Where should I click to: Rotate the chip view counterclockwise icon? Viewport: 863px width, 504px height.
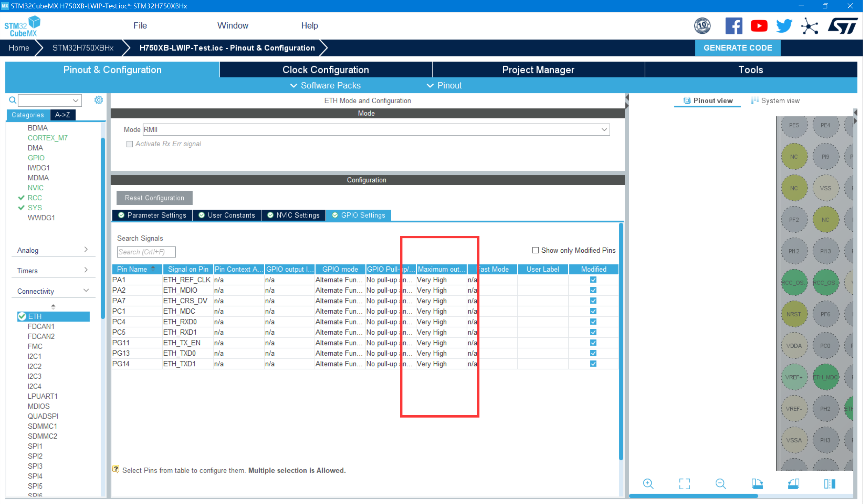click(x=793, y=484)
